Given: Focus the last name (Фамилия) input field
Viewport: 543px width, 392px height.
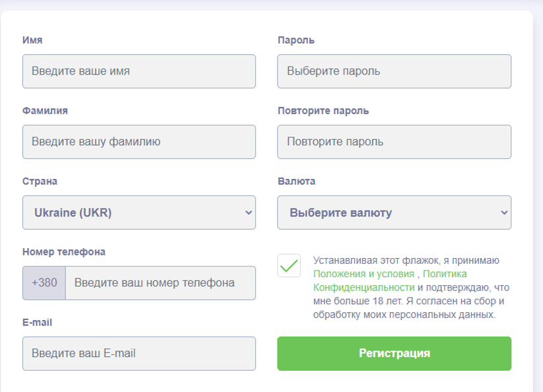Looking at the screenshot, I should (x=139, y=142).
